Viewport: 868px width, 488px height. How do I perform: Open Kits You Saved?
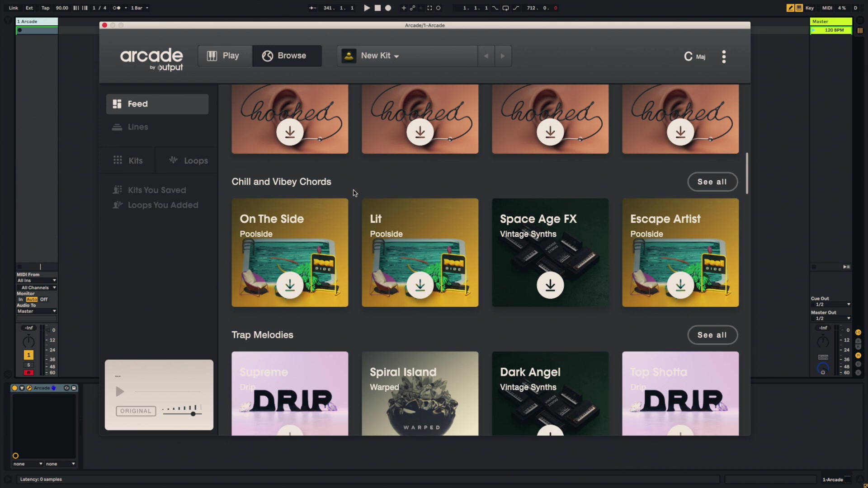(149, 190)
